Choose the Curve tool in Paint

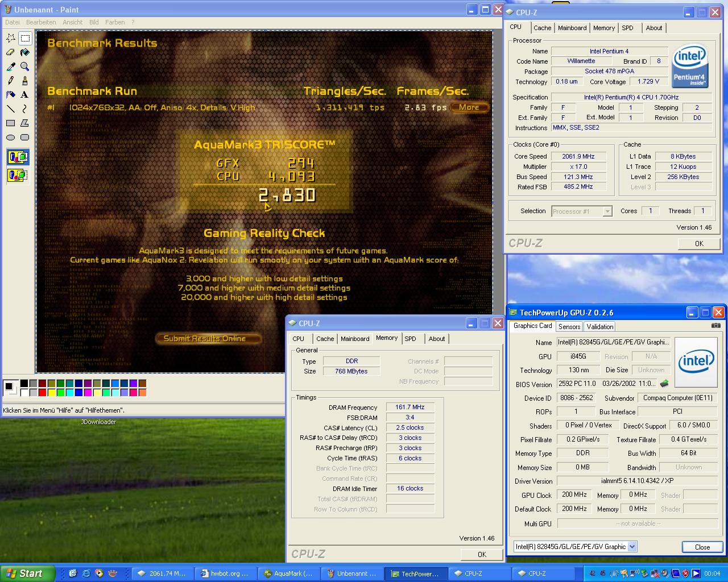[24, 109]
